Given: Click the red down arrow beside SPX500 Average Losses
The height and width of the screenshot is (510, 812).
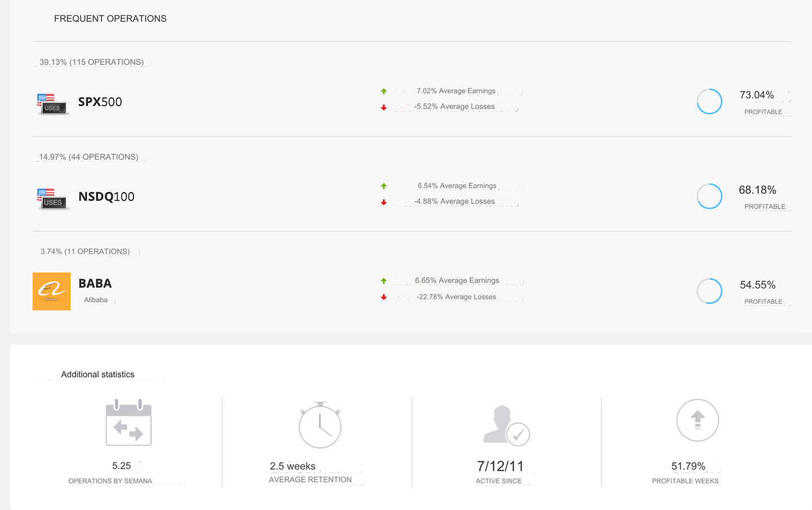Looking at the screenshot, I should click(383, 107).
